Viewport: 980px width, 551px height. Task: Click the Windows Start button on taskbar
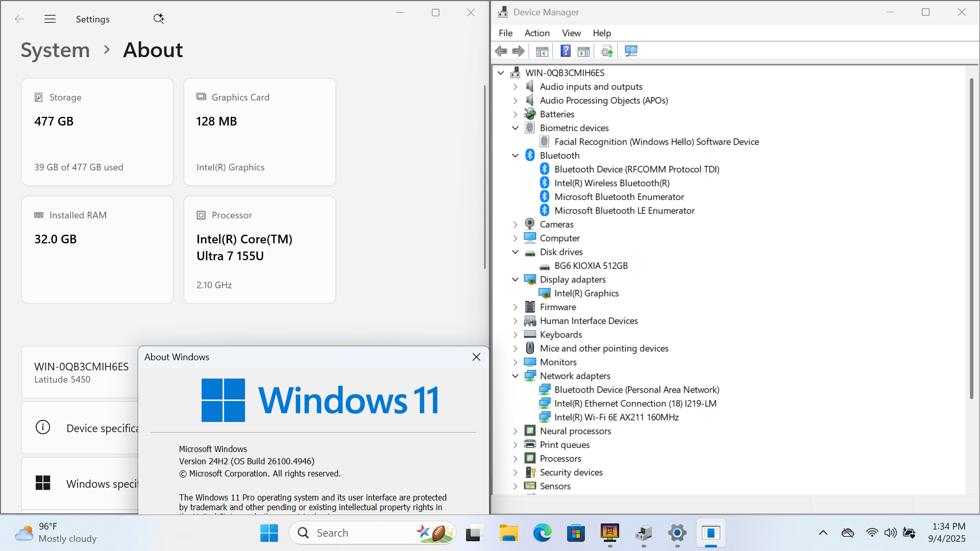269,533
